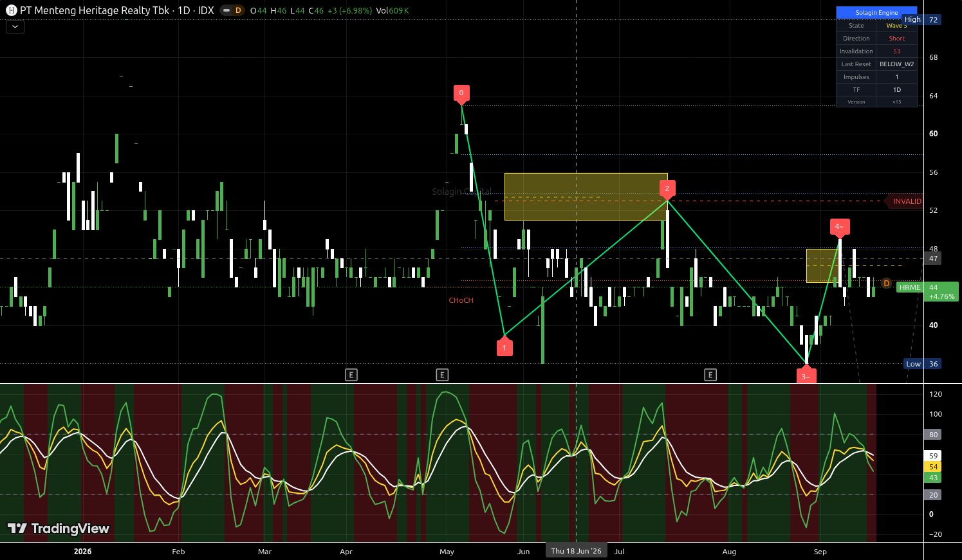
Task: Click the HRME symbol logo icon
Action: point(11,10)
